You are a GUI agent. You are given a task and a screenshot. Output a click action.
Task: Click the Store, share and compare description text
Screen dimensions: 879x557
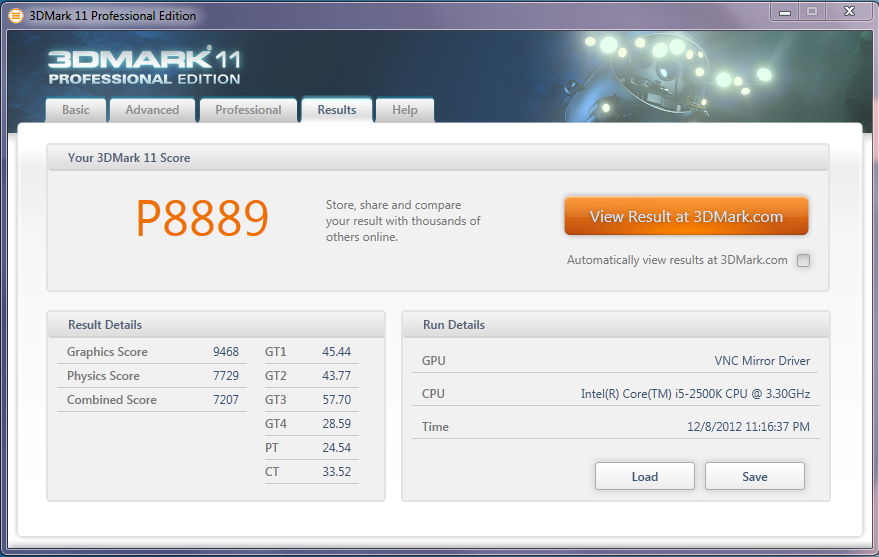pyautogui.click(x=403, y=221)
